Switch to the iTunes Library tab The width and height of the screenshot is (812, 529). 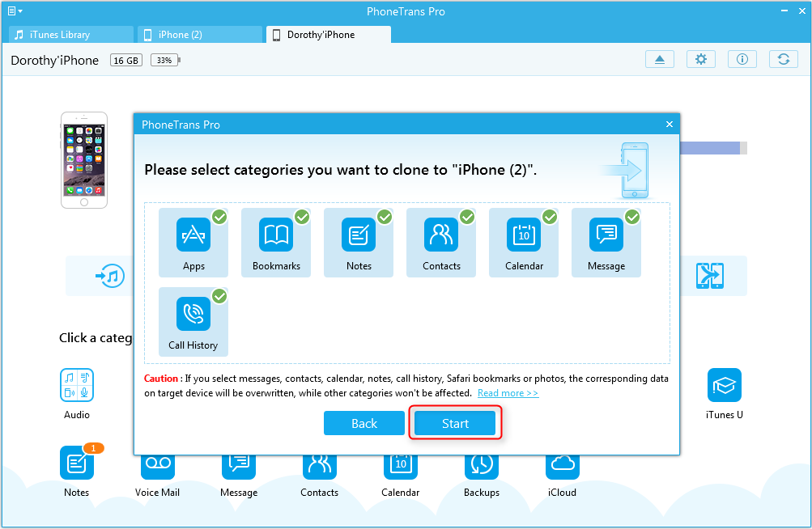point(71,35)
